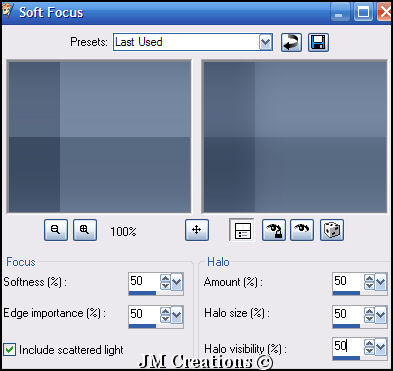This screenshot has width=393, height=371.
Task: Click the Soft Focus title bar app icon
Action: pyautogui.click(x=7, y=12)
